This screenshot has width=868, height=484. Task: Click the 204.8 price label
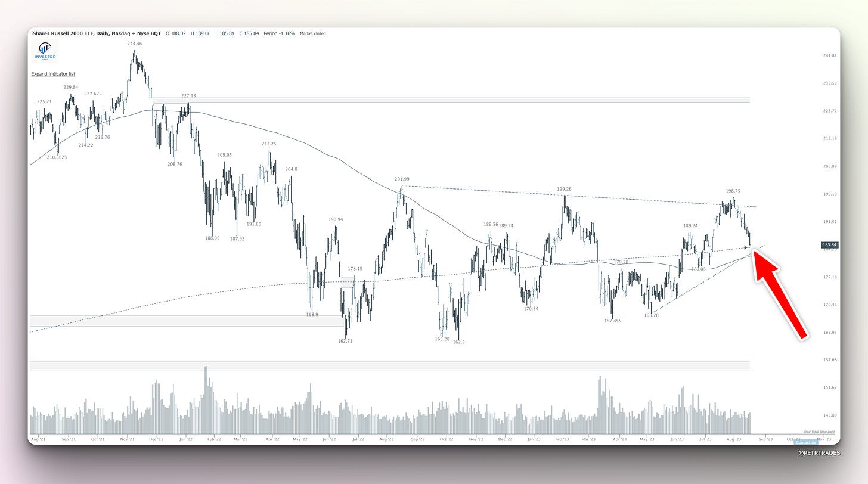tap(292, 169)
